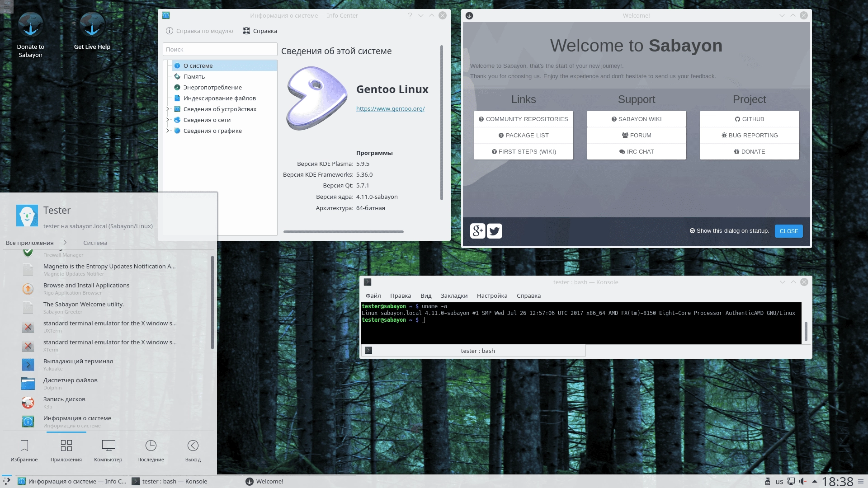This screenshot has height=488, width=868.
Task: Click the desktop menu button at top-left corner
Action: pyautogui.click(x=6, y=6)
